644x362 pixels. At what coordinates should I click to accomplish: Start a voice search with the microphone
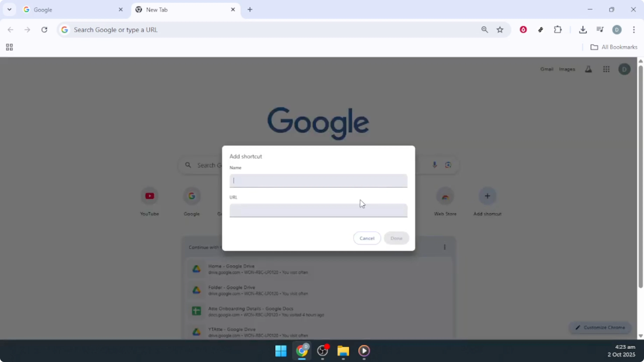435,165
